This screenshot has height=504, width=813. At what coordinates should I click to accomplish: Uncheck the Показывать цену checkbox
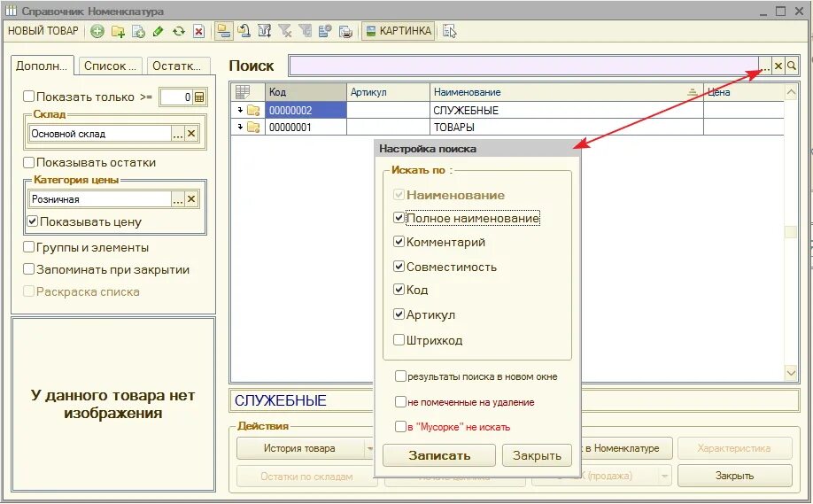click(33, 221)
